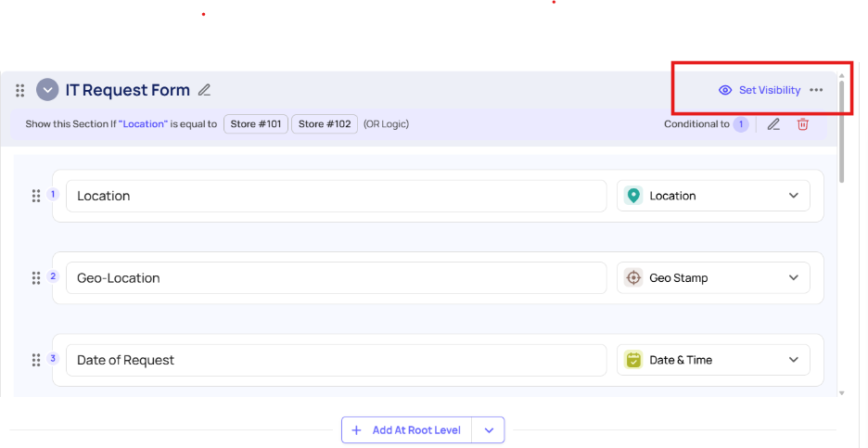This screenshot has height=448, width=868.
Task: Click the pencil icon beside IT Request Form title
Action: [x=205, y=90]
